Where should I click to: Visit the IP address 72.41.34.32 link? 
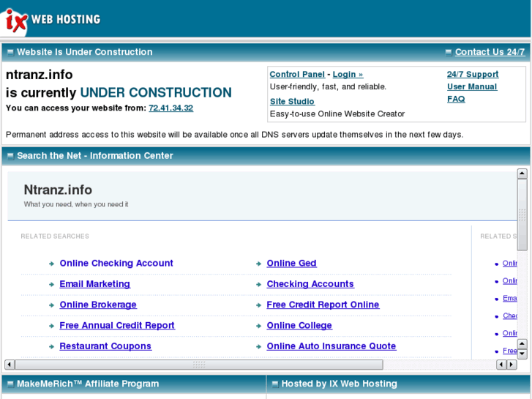(x=171, y=108)
